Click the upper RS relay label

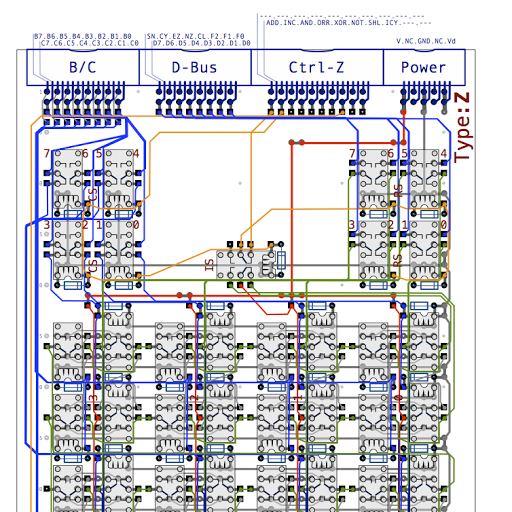pos(398,191)
